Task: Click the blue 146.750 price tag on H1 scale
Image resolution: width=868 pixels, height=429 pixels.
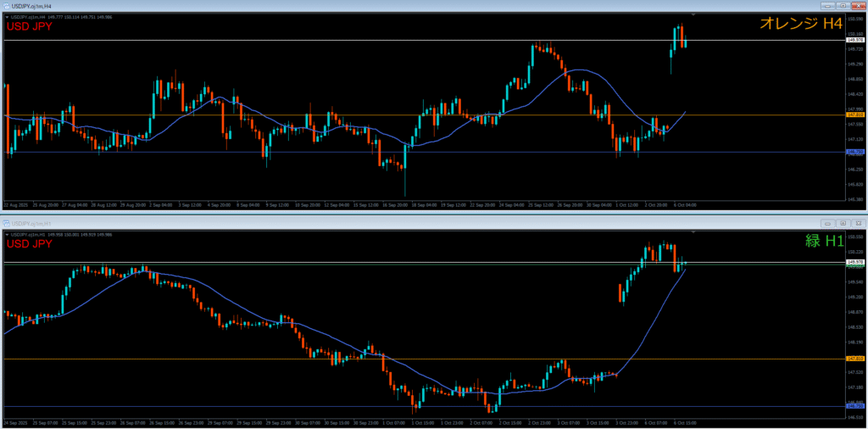Action: coord(855,406)
